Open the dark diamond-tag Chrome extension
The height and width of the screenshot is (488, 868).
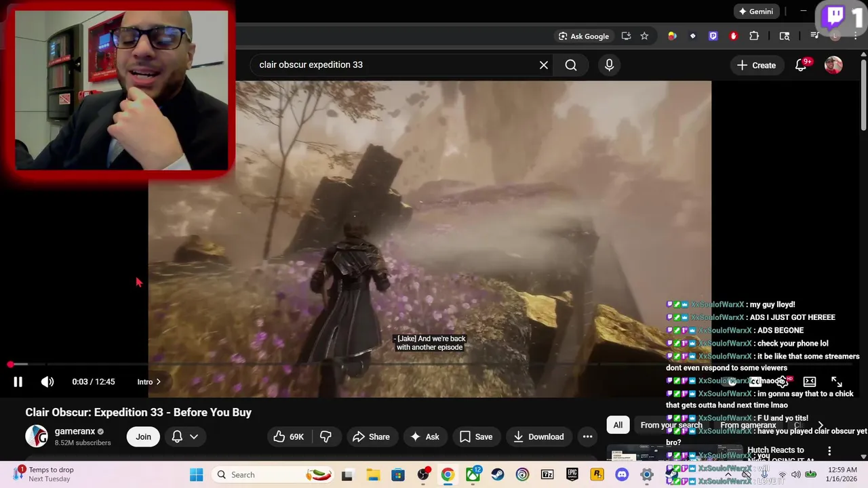pyautogui.click(x=692, y=36)
